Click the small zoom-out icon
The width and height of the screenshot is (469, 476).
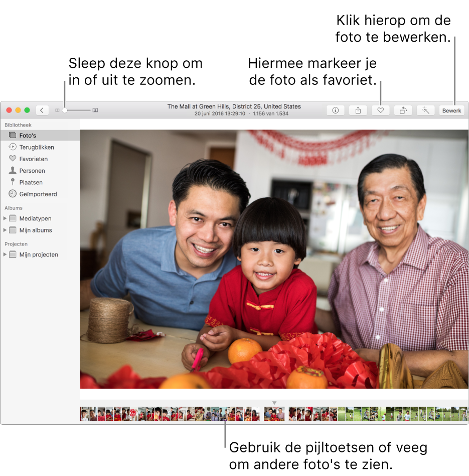57,110
